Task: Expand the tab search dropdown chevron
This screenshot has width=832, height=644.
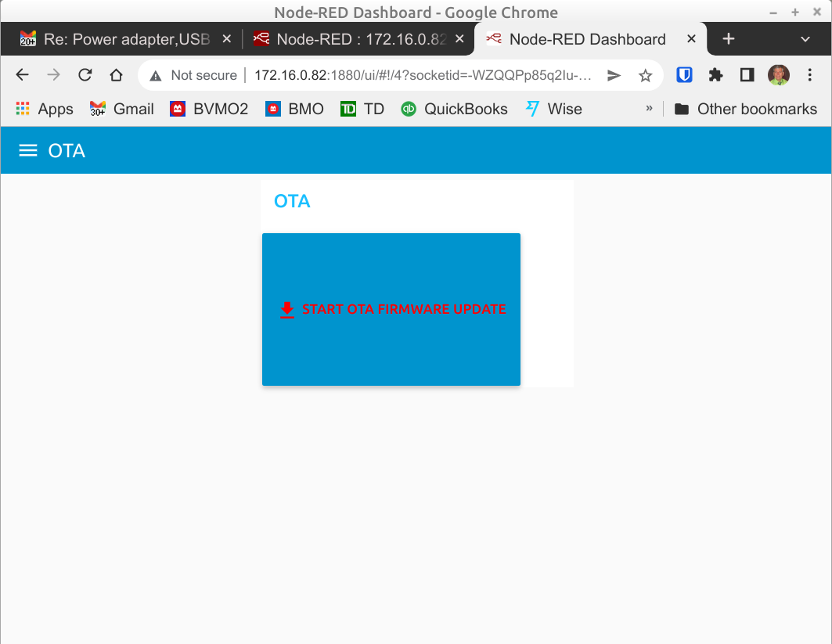Action: [x=805, y=39]
